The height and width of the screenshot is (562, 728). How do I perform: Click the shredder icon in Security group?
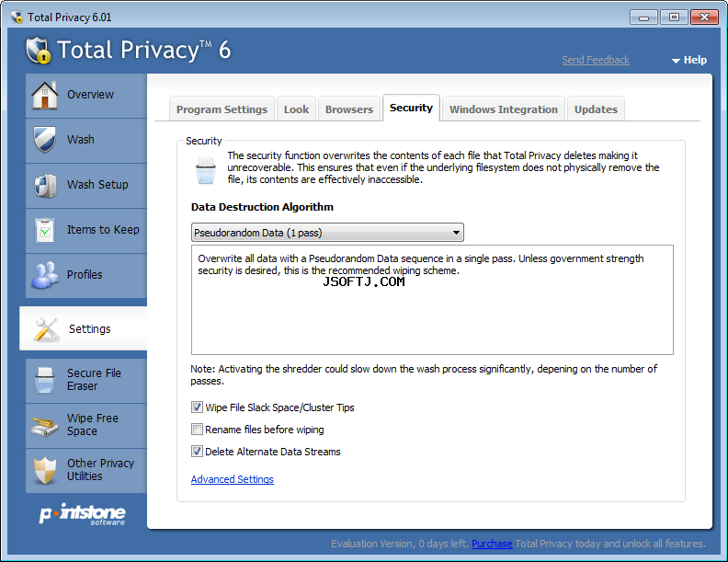(x=205, y=170)
